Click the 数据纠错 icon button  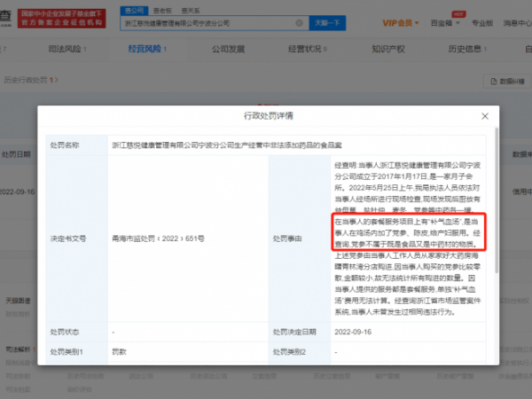point(505,81)
